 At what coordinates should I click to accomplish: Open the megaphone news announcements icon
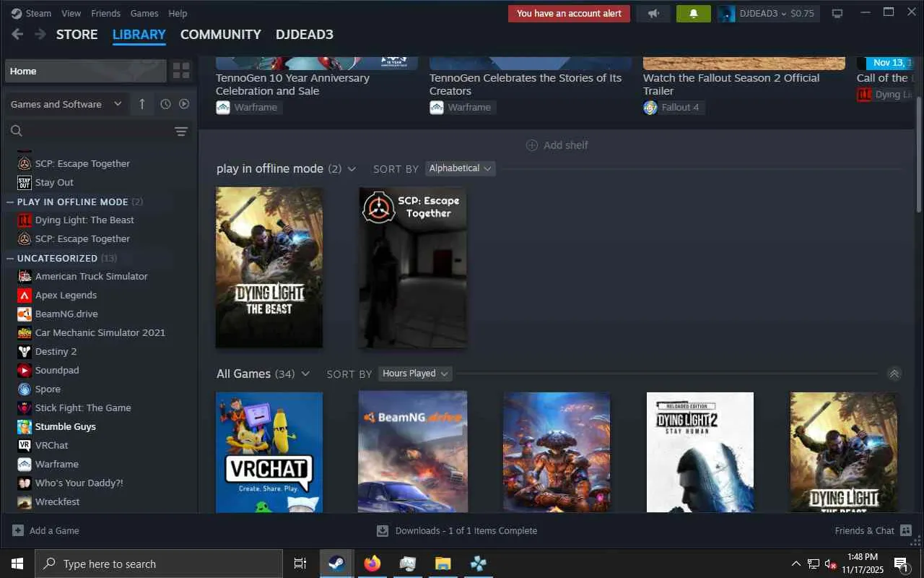(653, 14)
